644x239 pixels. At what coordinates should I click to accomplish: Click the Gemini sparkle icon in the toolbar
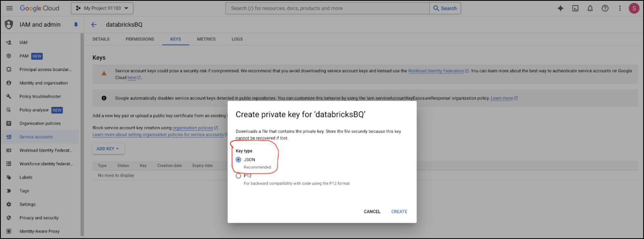point(561,8)
